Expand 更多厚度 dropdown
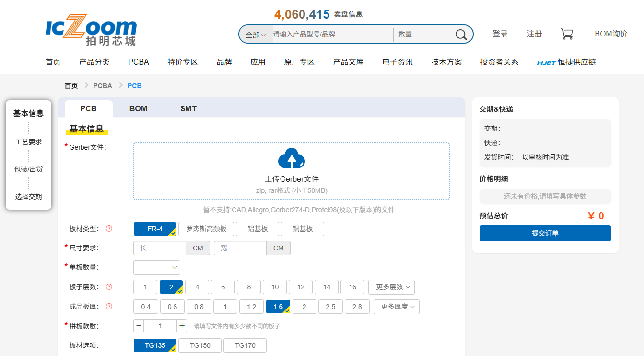The image size is (644, 356). 397,307
